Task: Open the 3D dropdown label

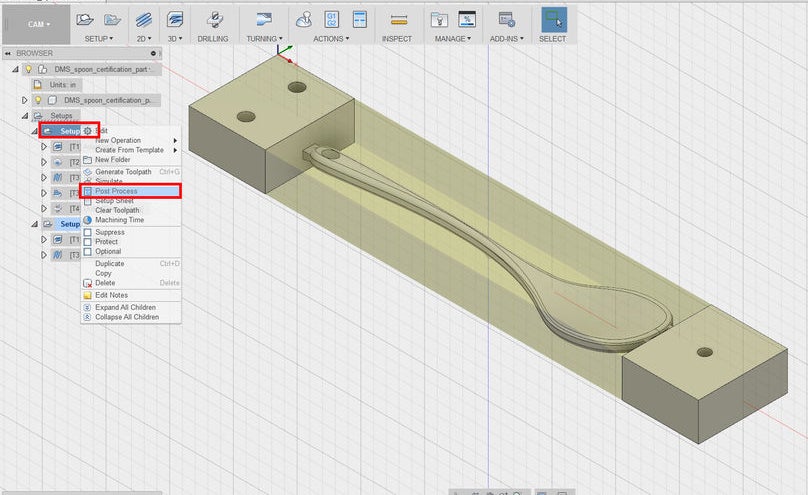Action: pos(175,39)
